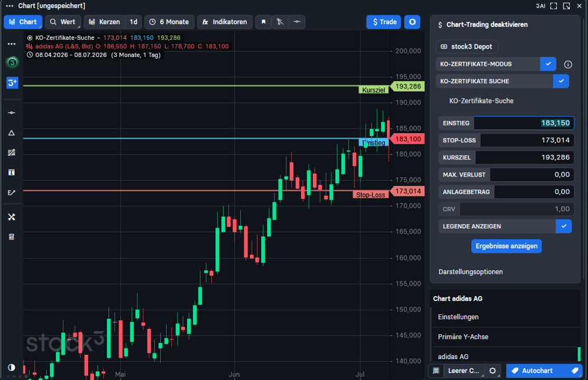Click the Einstieg input field
Screen dimensions: 588x380
pos(524,123)
